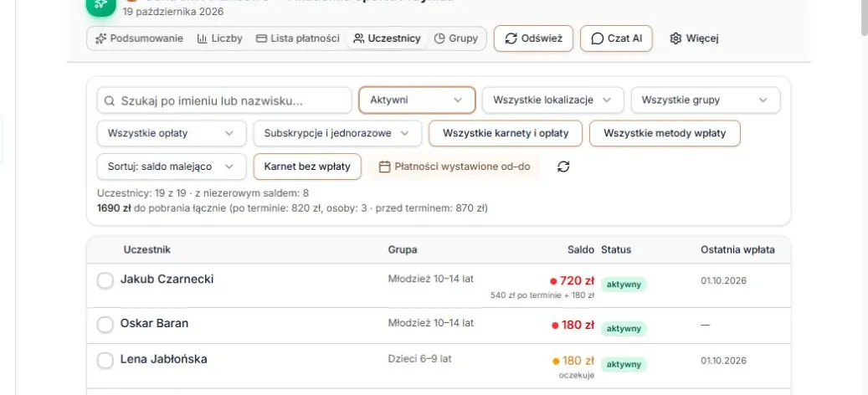This screenshot has height=395, width=868.
Task: Click Dzieci 6–9 lat group text
Action: pos(419,358)
